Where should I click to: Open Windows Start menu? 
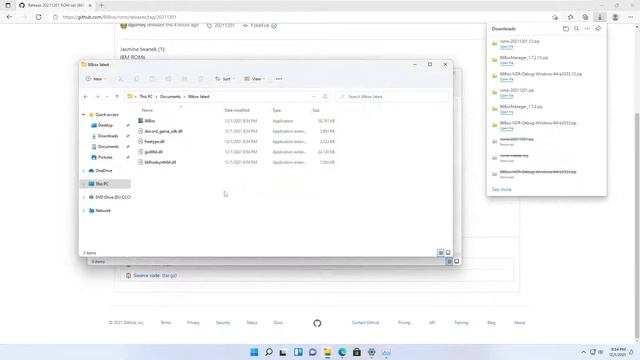(254, 352)
